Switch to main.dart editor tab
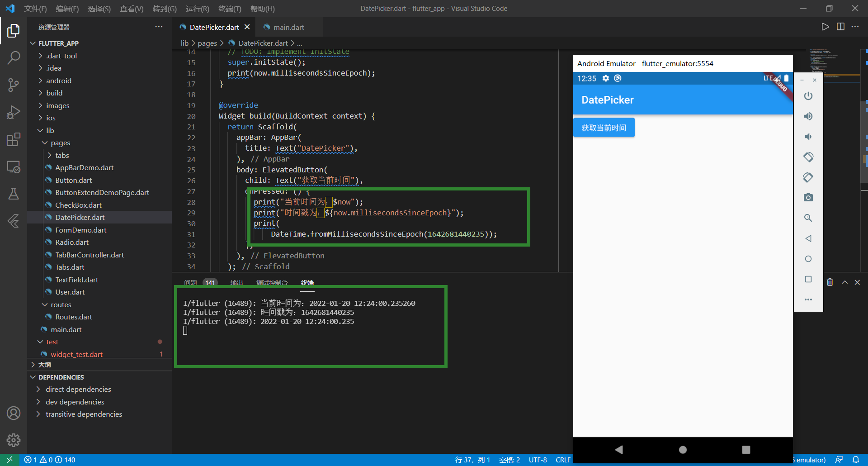 (288, 27)
